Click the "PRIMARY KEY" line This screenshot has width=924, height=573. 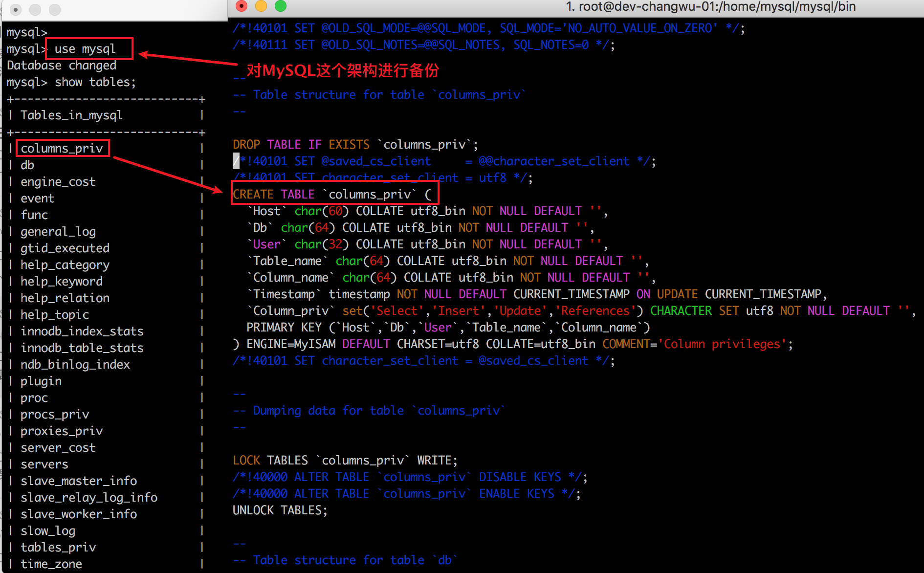click(x=448, y=328)
